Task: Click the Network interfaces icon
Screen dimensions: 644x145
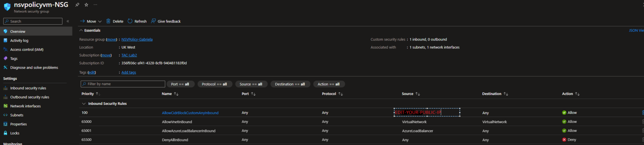Action: pos(5,106)
